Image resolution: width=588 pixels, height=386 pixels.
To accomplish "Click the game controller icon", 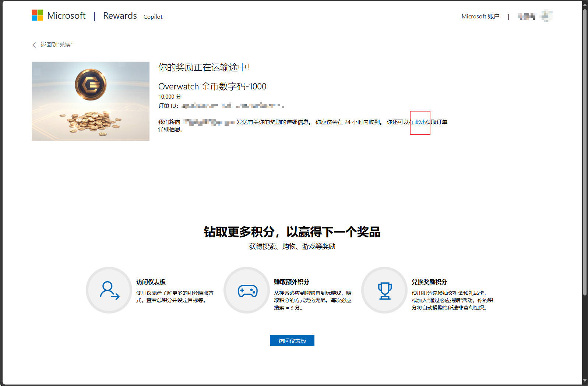I will click(x=247, y=291).
